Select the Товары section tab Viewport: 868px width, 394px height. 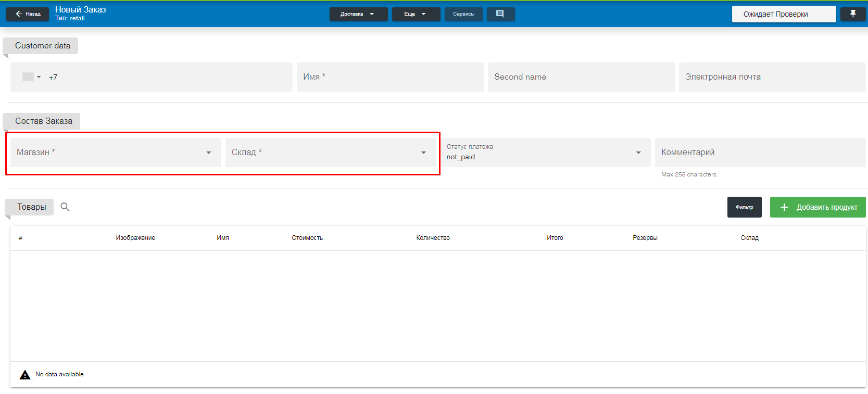coord(30,207)
